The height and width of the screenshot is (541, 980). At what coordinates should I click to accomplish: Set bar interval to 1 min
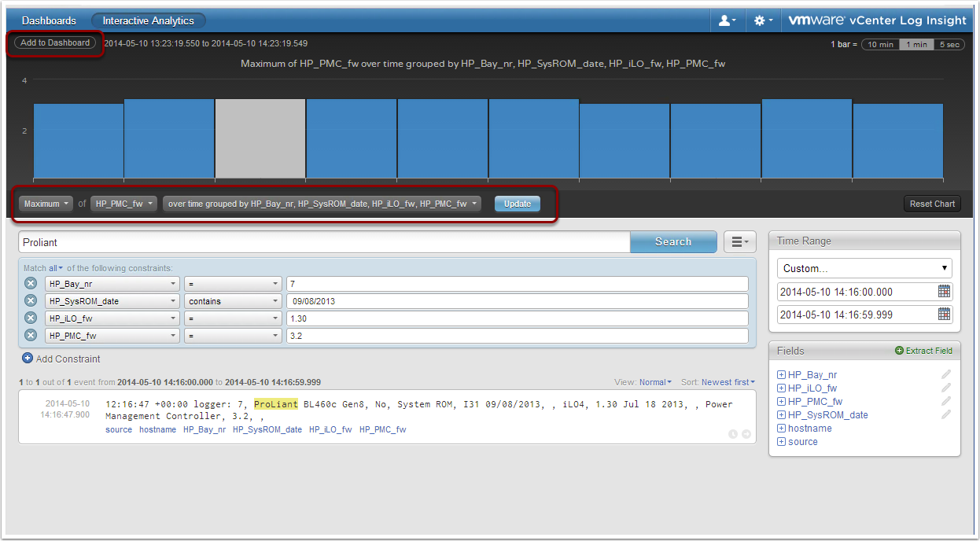pyautogui.click(x=916, y=45)
